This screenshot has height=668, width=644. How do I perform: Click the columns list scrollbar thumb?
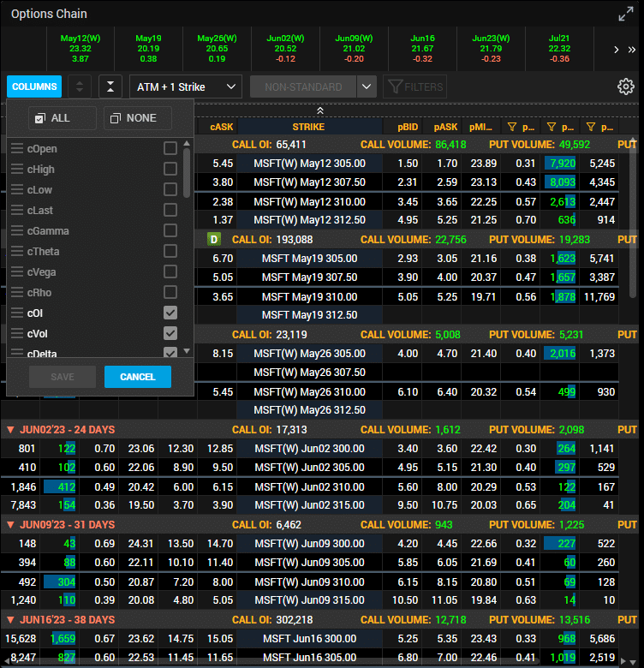pyautogui.click(x=187, y=172)
